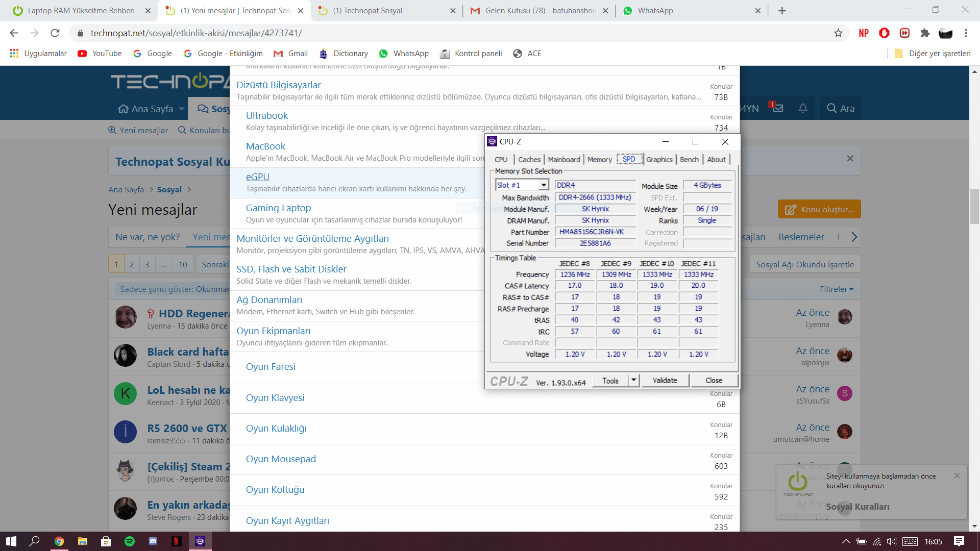Click the Konu oluştur button
The width and height of the screenshot is (980, 551).
point(819,209)
